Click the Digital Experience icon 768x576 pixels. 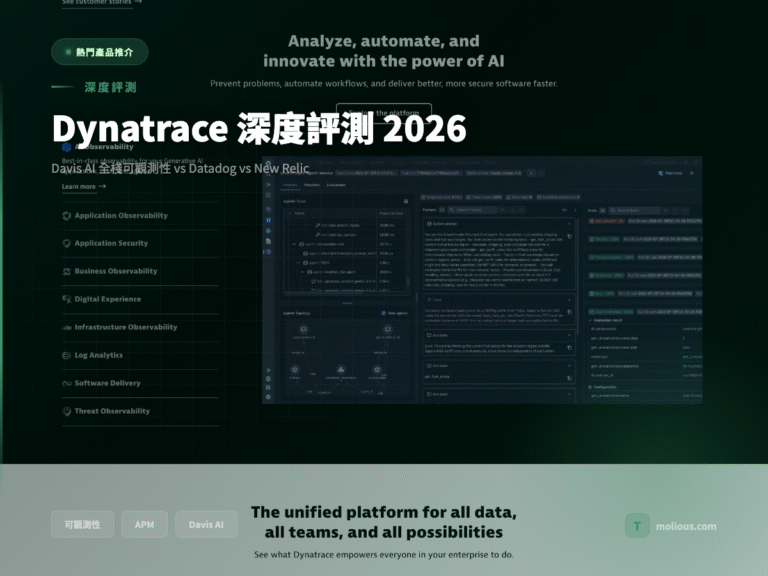[67, 299]
